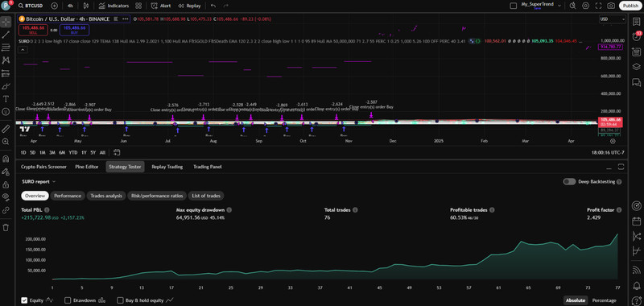
Task: Open indicator templates grid icon
Action: (138, 6)
